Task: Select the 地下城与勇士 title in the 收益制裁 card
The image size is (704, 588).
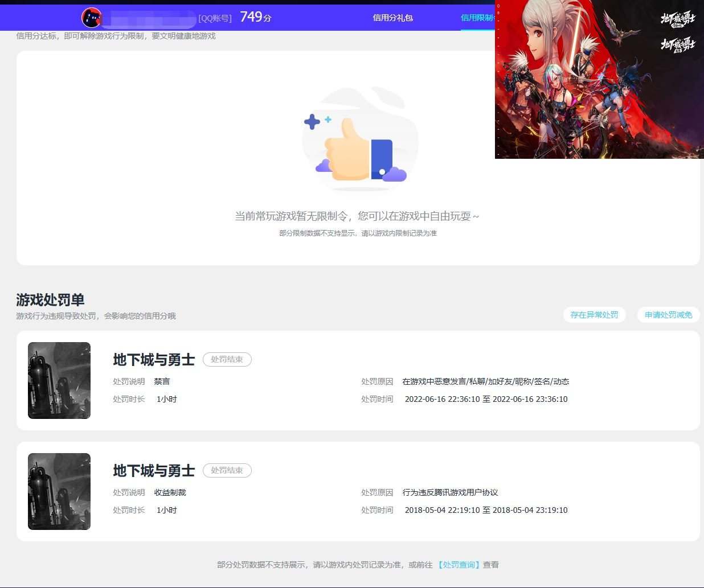Action: point(154,471)
